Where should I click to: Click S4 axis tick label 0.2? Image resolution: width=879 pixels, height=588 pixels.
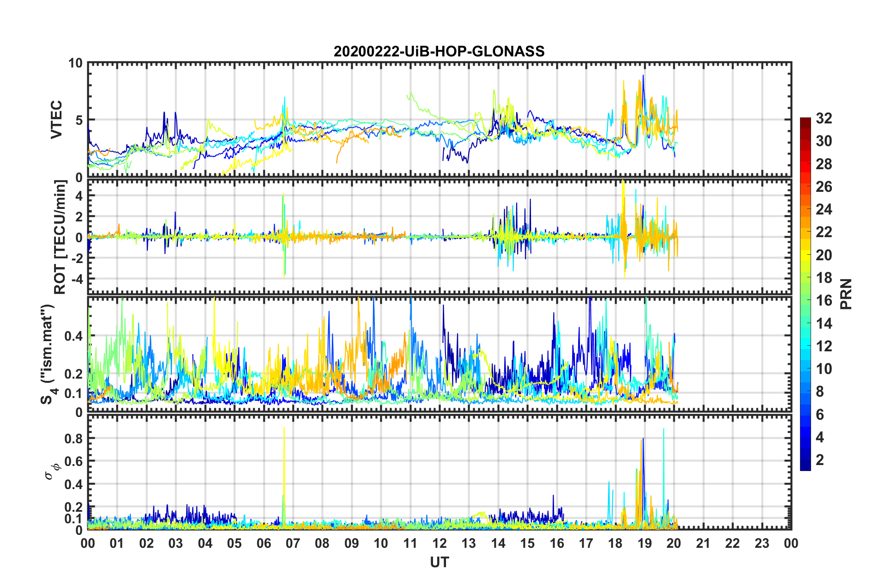73,374
